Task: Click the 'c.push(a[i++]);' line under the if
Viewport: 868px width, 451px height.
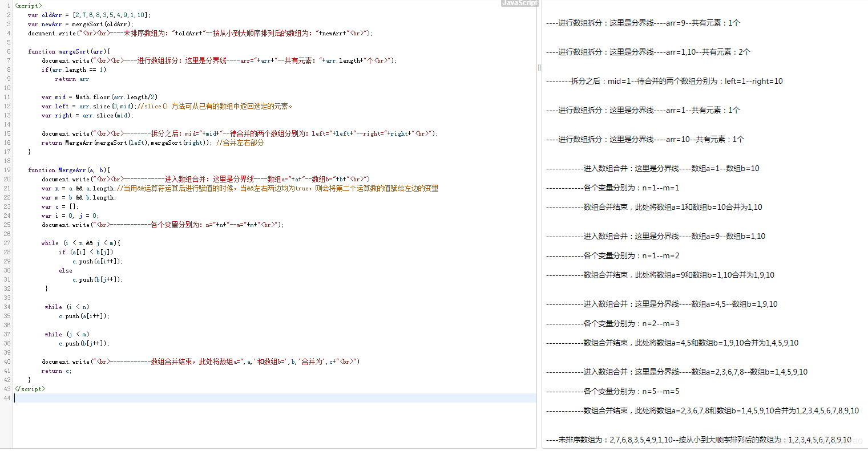Action: [x=98, y=261]
